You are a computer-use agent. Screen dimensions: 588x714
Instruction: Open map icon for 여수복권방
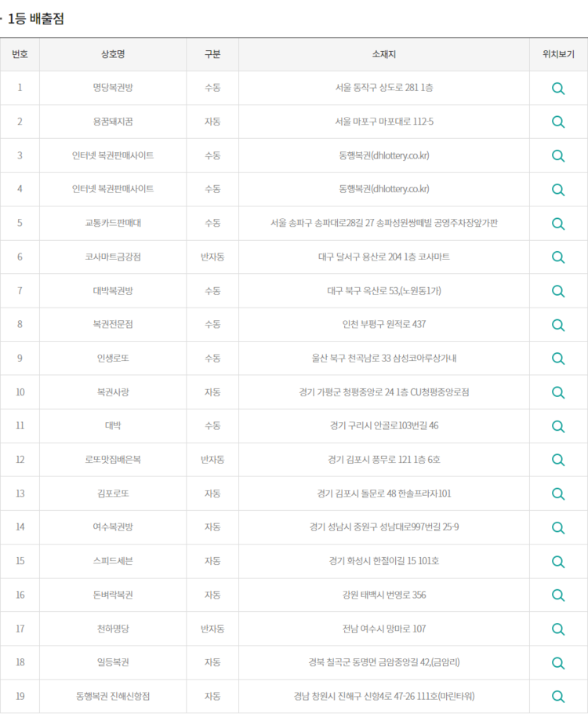point(558,527)
